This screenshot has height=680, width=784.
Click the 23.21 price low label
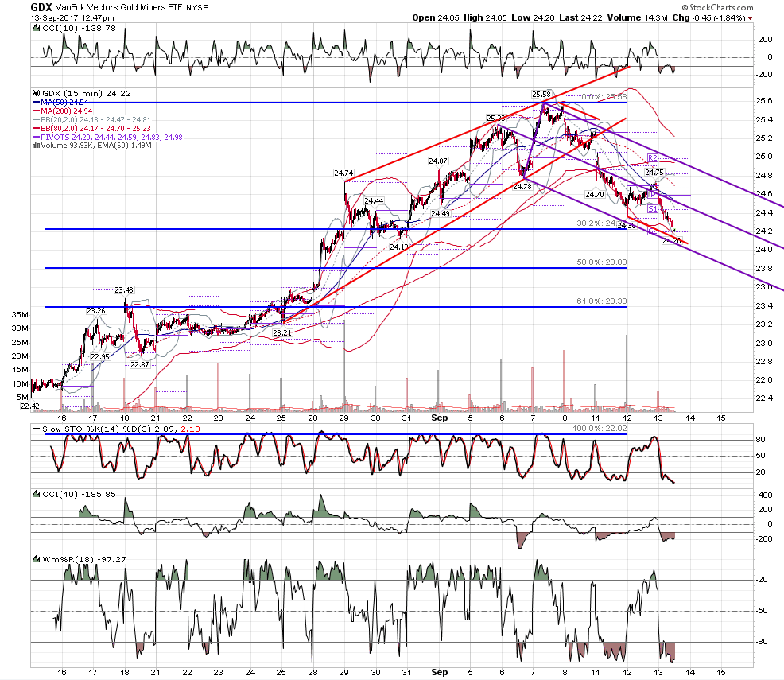pyautogui.click(x=282, y=333)
